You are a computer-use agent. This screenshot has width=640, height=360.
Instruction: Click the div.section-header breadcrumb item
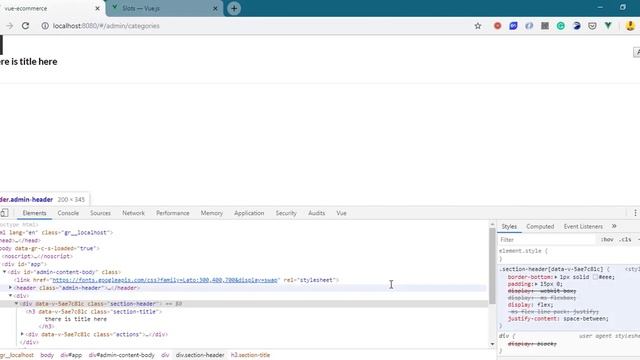pyautogui.click(x=200, y=355)
